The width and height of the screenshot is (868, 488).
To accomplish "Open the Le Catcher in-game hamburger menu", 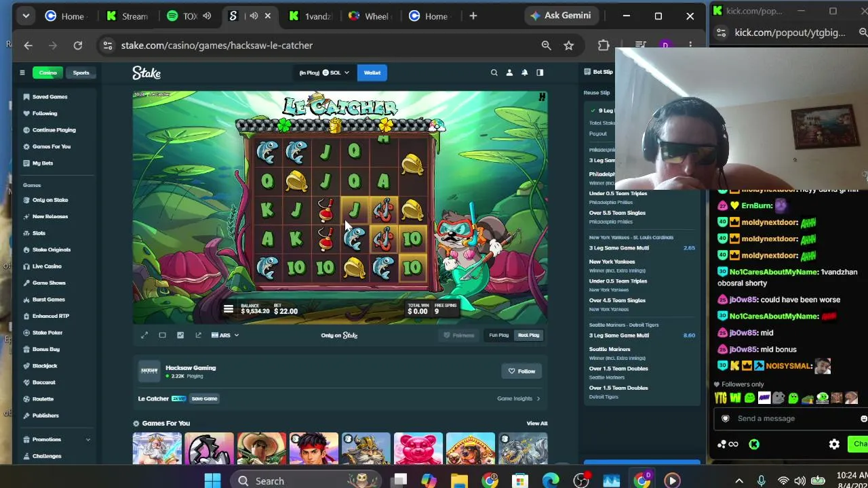I will pos(228,309).
